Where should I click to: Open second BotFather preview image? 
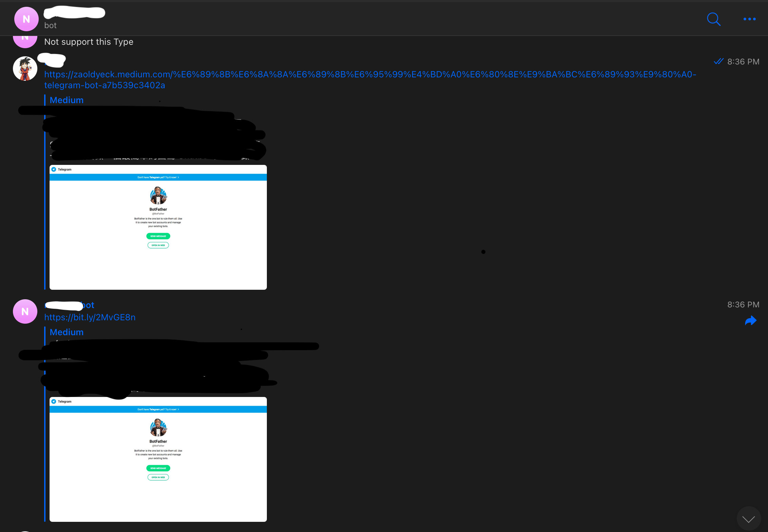[x=158, y=459]
